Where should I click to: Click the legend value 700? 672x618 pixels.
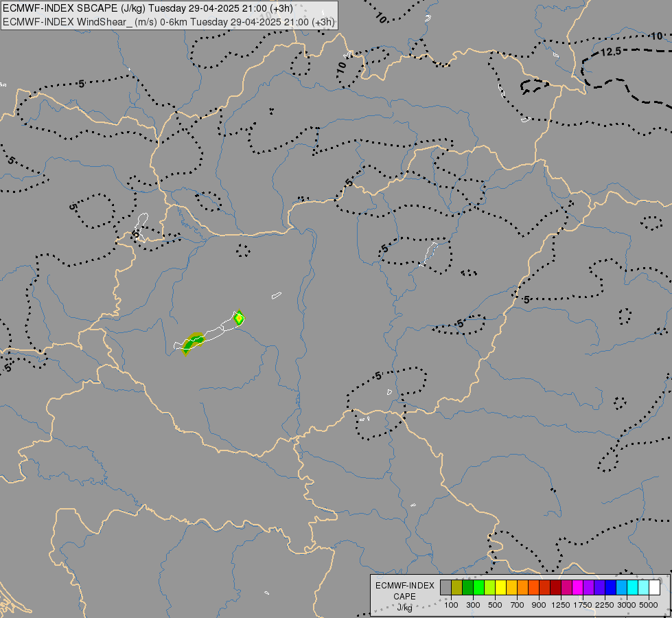tap(518, 605)
